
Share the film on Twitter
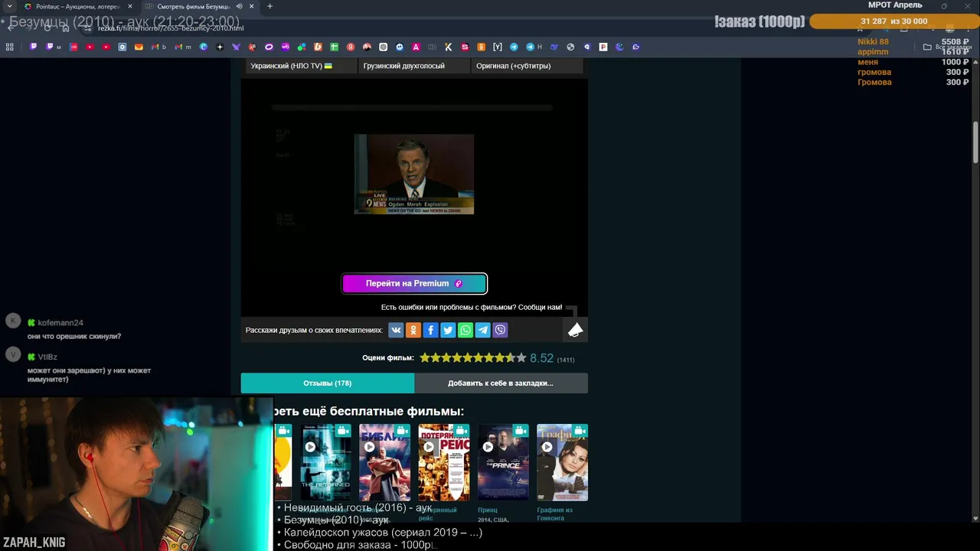448,330
